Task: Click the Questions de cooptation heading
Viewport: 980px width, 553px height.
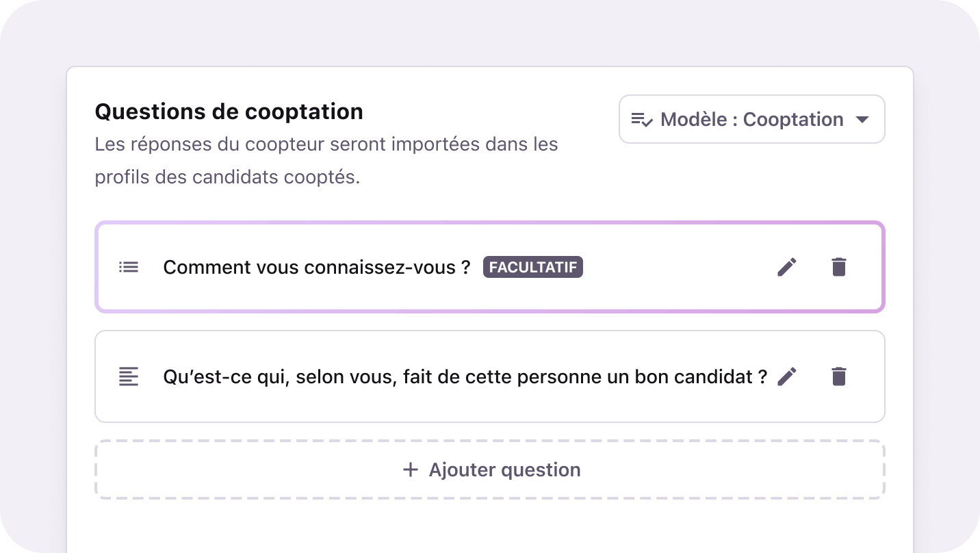Action: [x=229, y=111]
